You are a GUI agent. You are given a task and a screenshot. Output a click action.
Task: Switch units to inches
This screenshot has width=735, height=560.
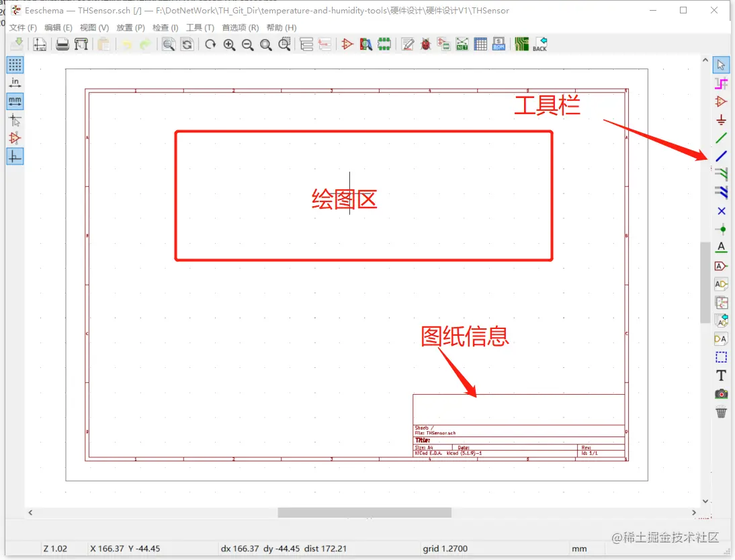pyautogui.click(x=15, y=83)
